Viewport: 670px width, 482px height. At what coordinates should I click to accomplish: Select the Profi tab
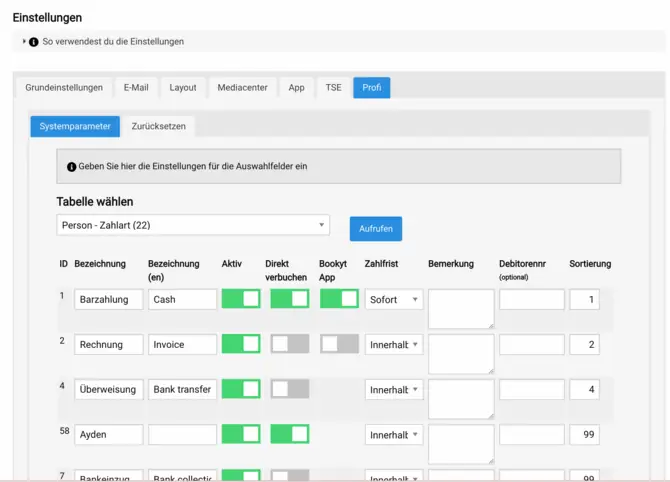[372, 88]
